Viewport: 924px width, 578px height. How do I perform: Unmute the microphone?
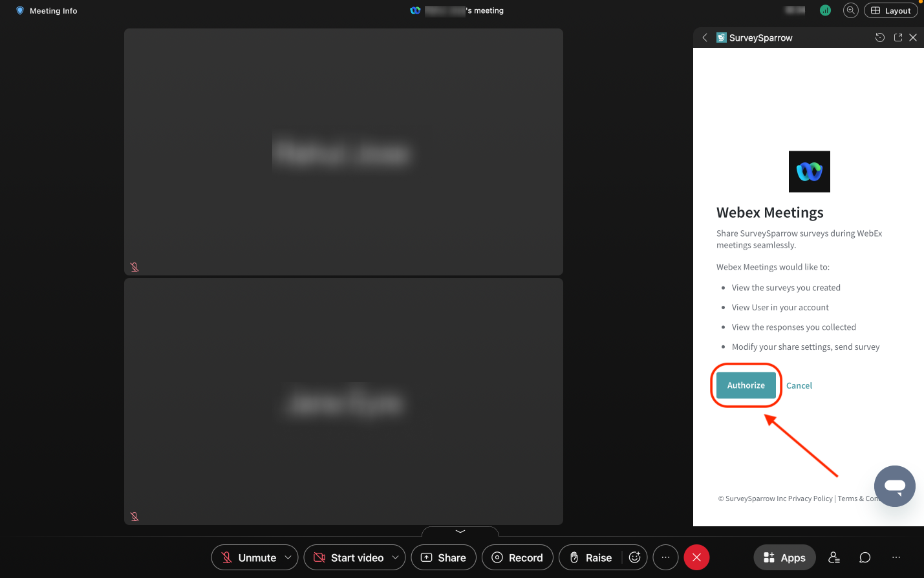248,557
